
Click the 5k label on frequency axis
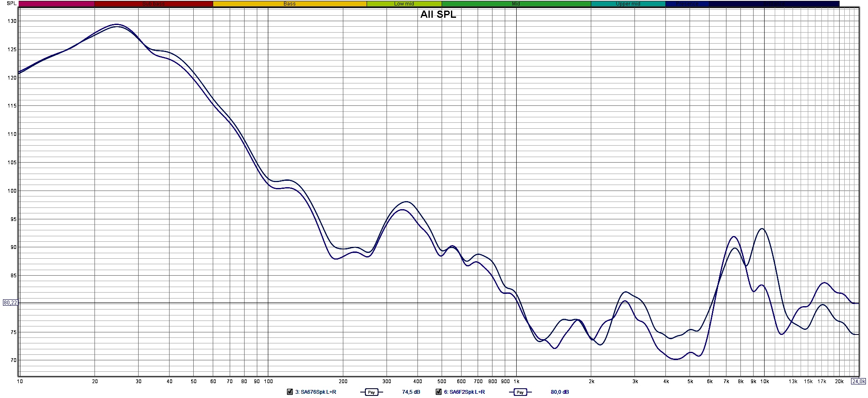click(x=690, y=381)
